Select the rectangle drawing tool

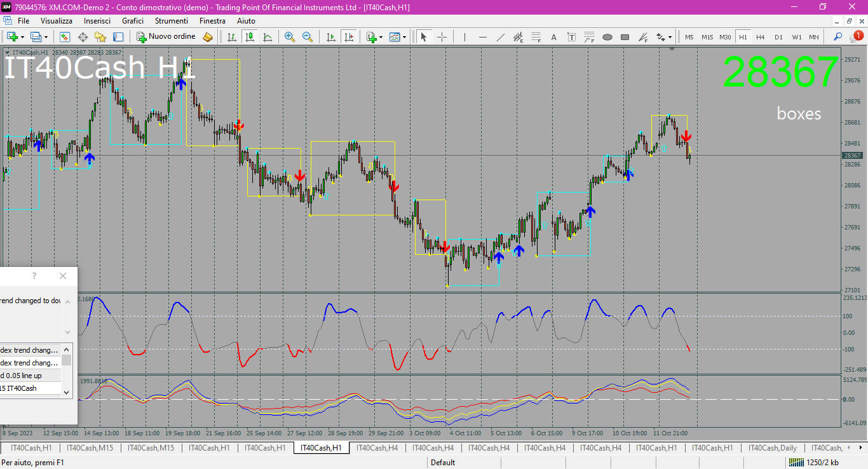(625, 37)
